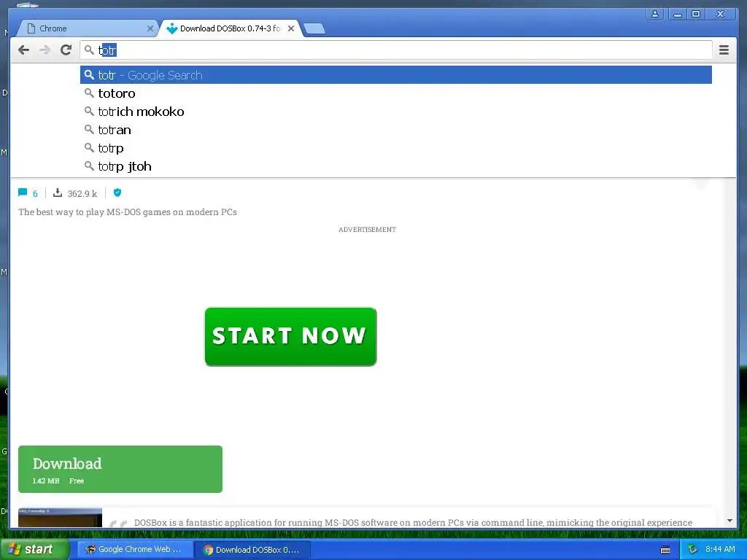This screenshot has width=747, height=560.
Task: Select the Download DOSBox 0.74-3 tab
Action: [230, 28]
